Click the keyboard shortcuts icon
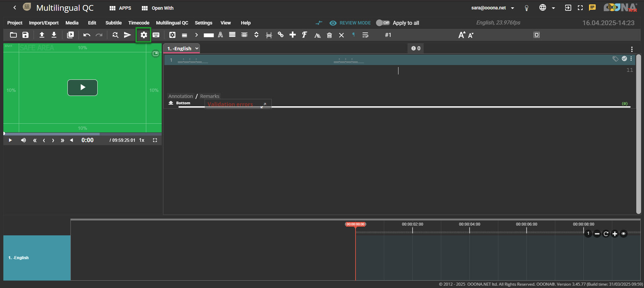 coord(156,35)
